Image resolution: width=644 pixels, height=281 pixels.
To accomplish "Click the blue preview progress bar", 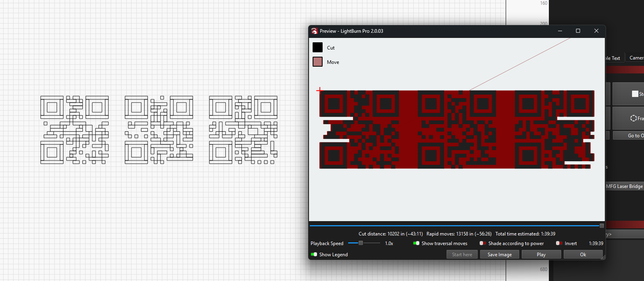I will (x=457, y=226).
